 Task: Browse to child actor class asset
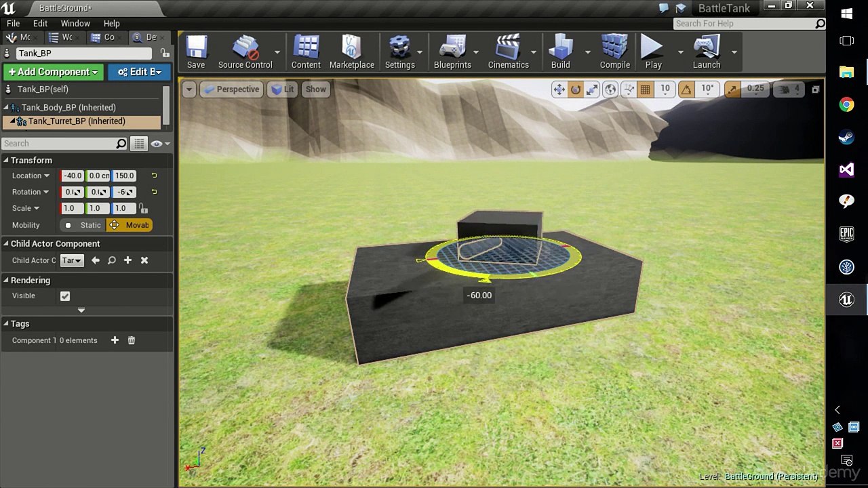coord(112,260)
